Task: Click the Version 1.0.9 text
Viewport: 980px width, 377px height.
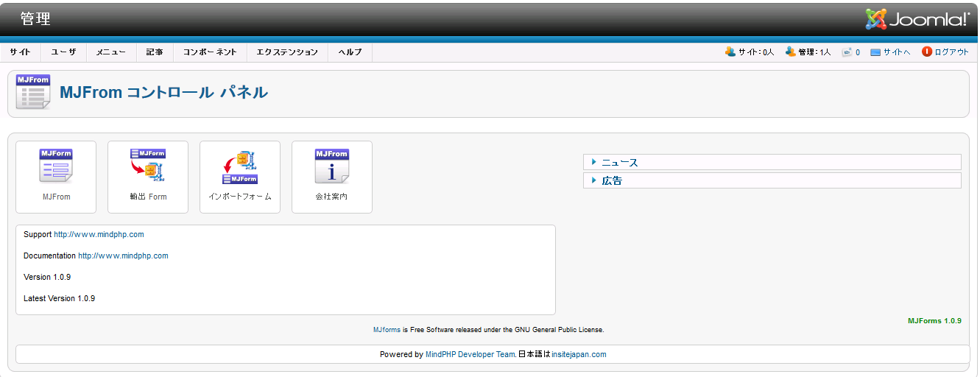Action: pyautogui.click(x=47, y=277)
